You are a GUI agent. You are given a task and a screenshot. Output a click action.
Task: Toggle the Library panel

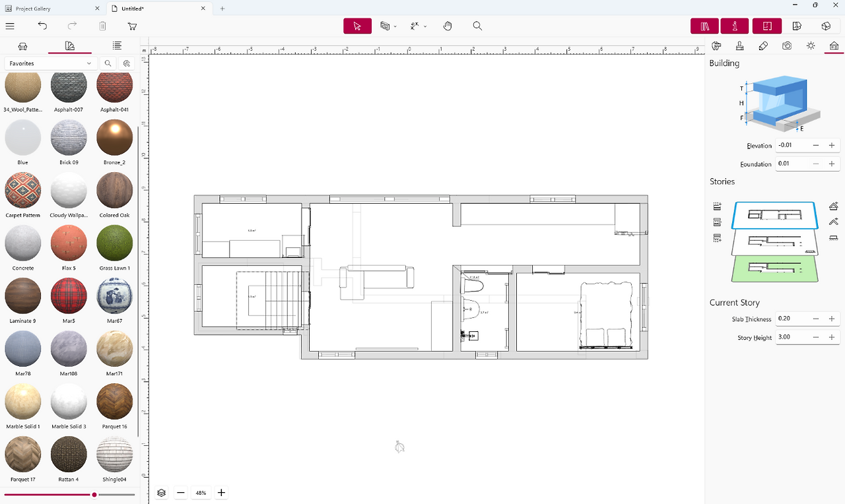[x=705, y=26]
